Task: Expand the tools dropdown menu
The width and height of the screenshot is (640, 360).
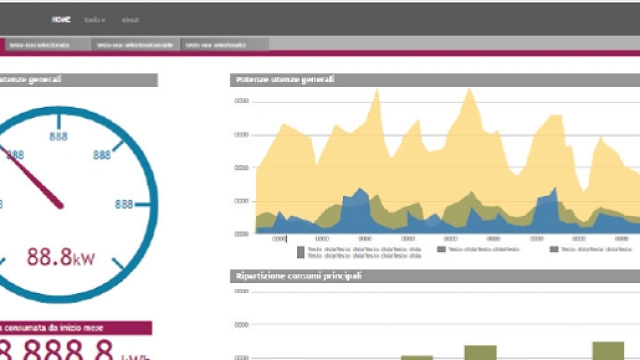Action: point(95,20)
